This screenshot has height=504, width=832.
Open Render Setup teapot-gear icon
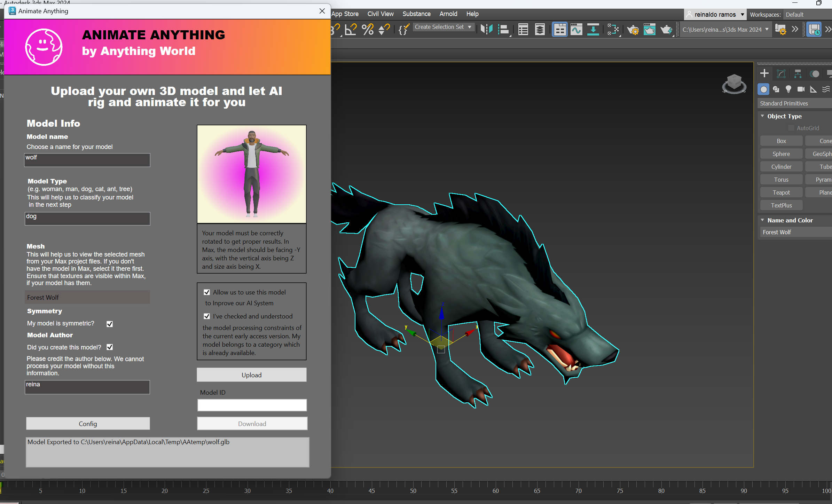633,30
